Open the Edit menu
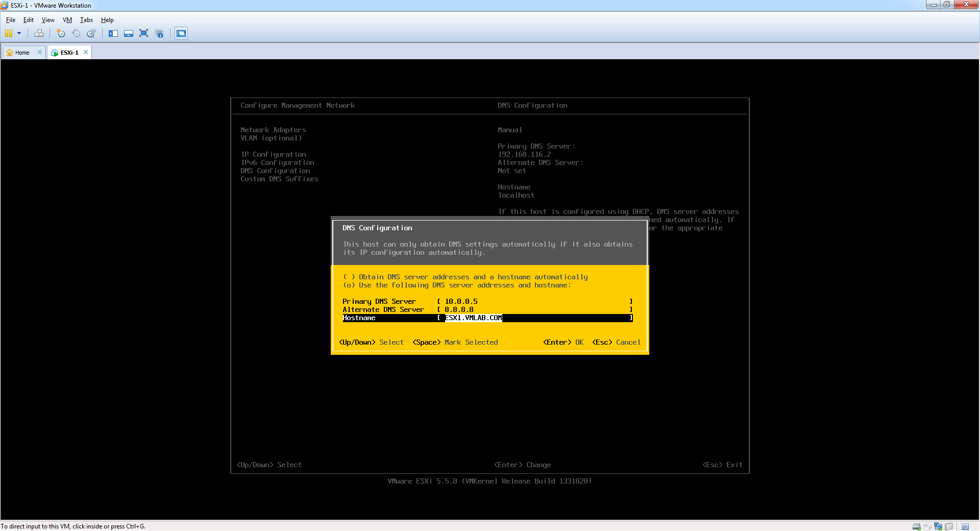Viewport: 980px width, 531px height. pos(29,20)
